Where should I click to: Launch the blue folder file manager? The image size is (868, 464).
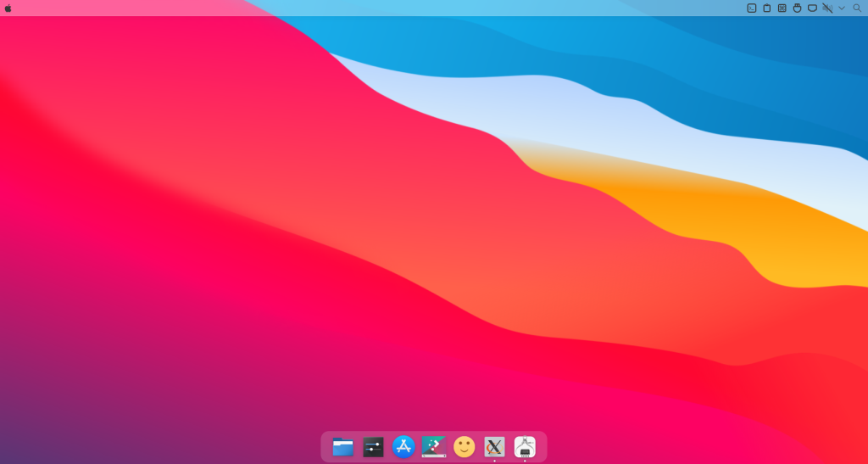tap(342, 446)
